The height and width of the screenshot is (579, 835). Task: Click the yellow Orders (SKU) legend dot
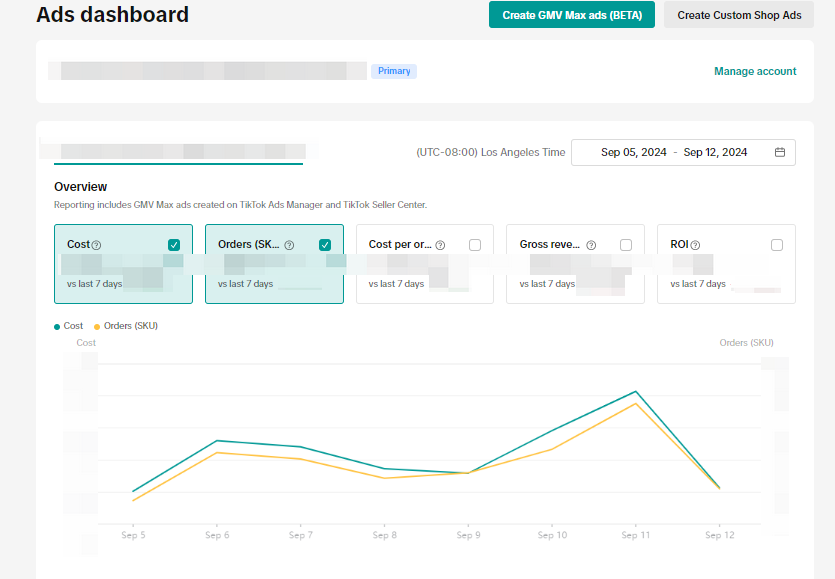tap(97, 326)
